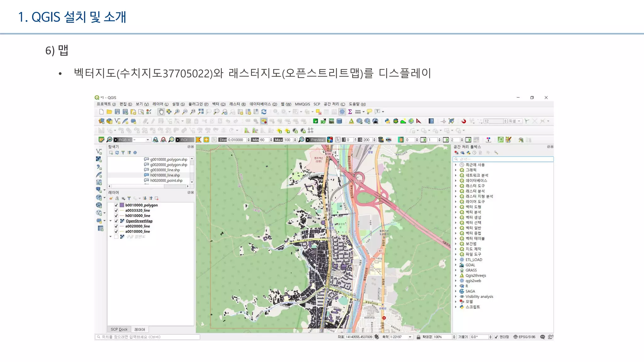The height and width of the screenshot is (362, 644).
Task: Click the purple b0010000_polygon color swatch
Action: pyautogui.click(x=122, y=205)
